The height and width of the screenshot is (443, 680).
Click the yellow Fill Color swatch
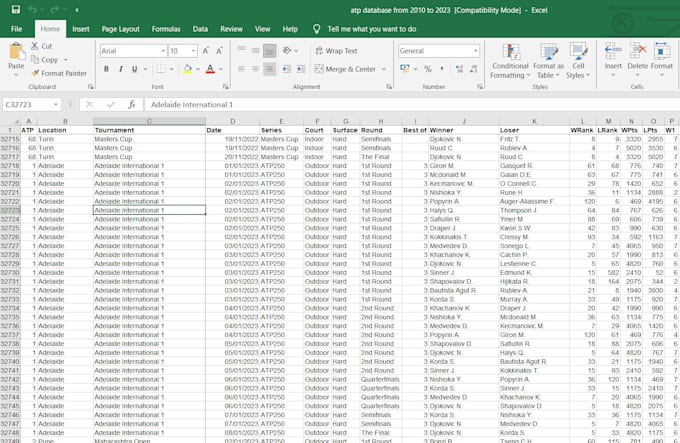186,69
